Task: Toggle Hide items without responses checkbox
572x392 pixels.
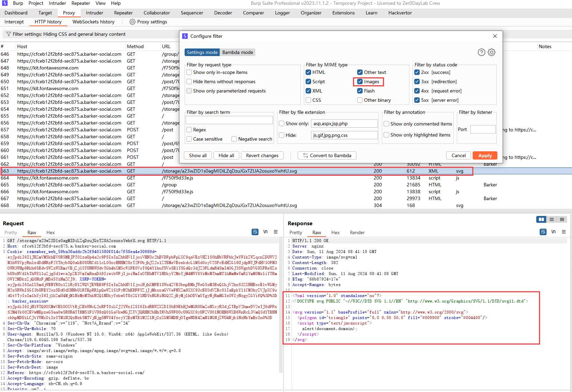Action: tap(189, 81)
